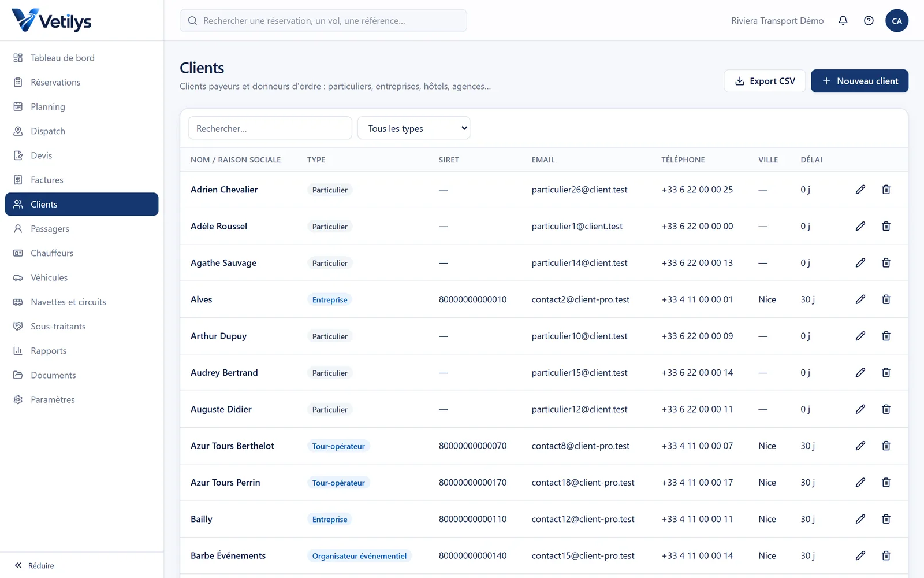The image size is (924, 578).
Task: Edit Agathe Sauvage client entry
Action: pos(860,263)
